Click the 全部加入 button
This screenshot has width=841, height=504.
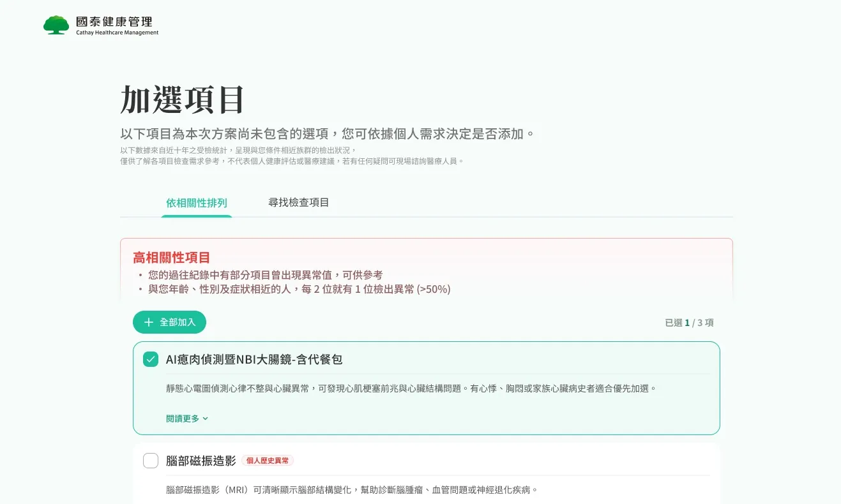tap(169, 322)
